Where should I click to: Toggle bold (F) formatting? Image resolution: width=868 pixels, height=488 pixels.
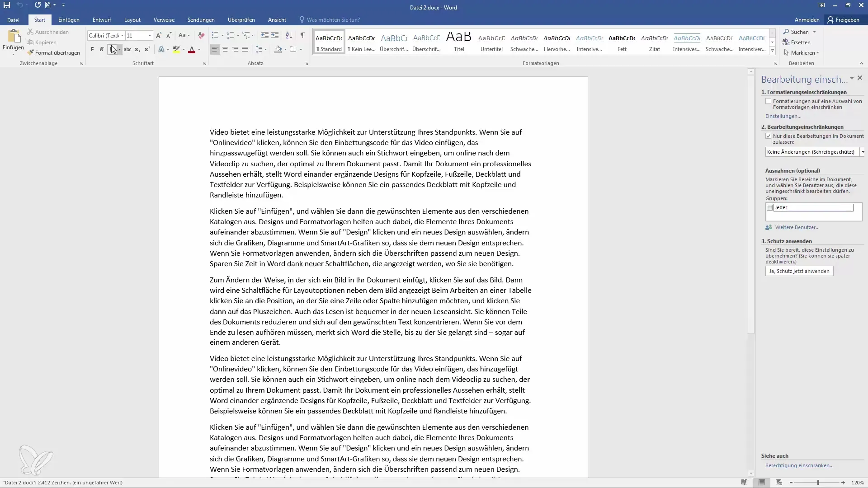pos(92,49)
